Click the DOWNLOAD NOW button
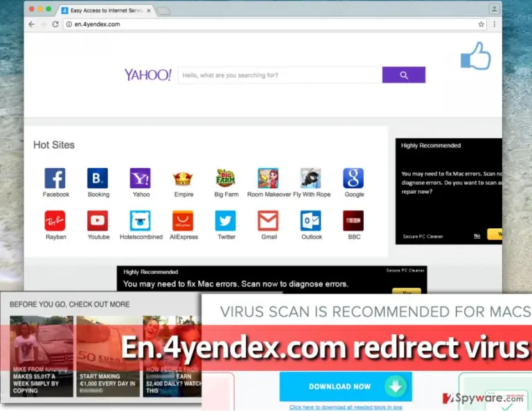 click(x=346, y=387)
